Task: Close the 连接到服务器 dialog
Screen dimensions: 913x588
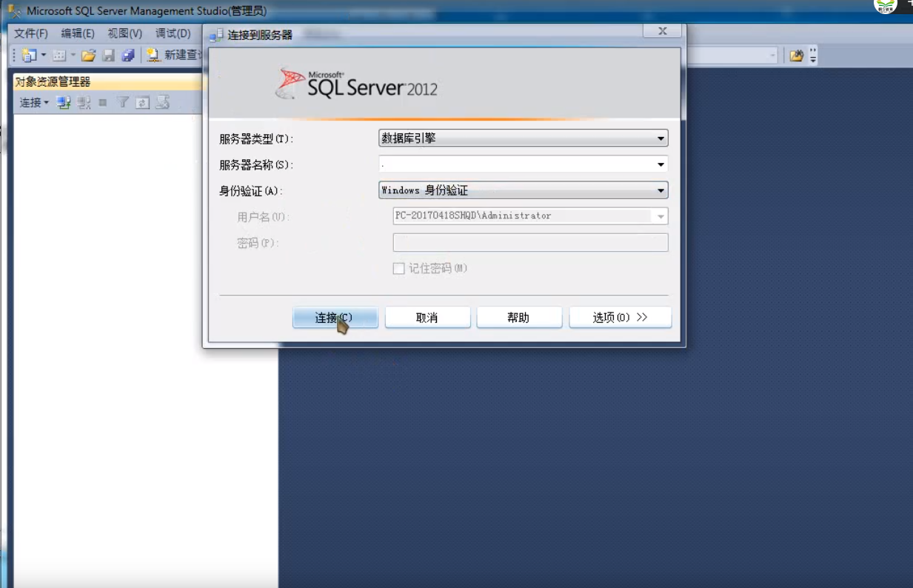Action: [x=663, y=30]
